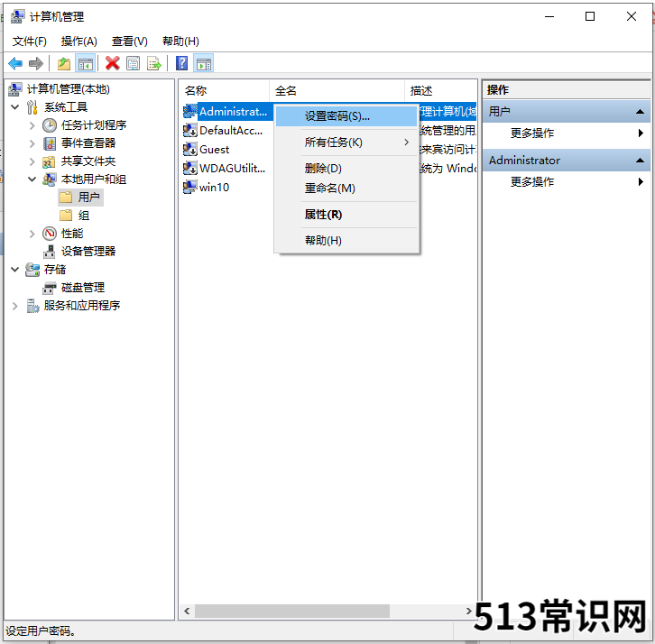Click the scrollbar right arrow
Viewport: 655px width, 644px height.
468,611
